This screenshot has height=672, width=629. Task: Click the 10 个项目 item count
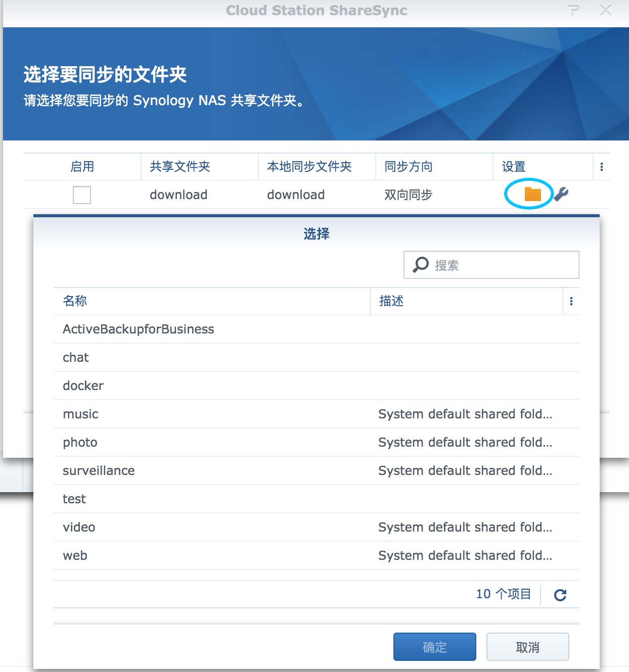tap(504, 594)
